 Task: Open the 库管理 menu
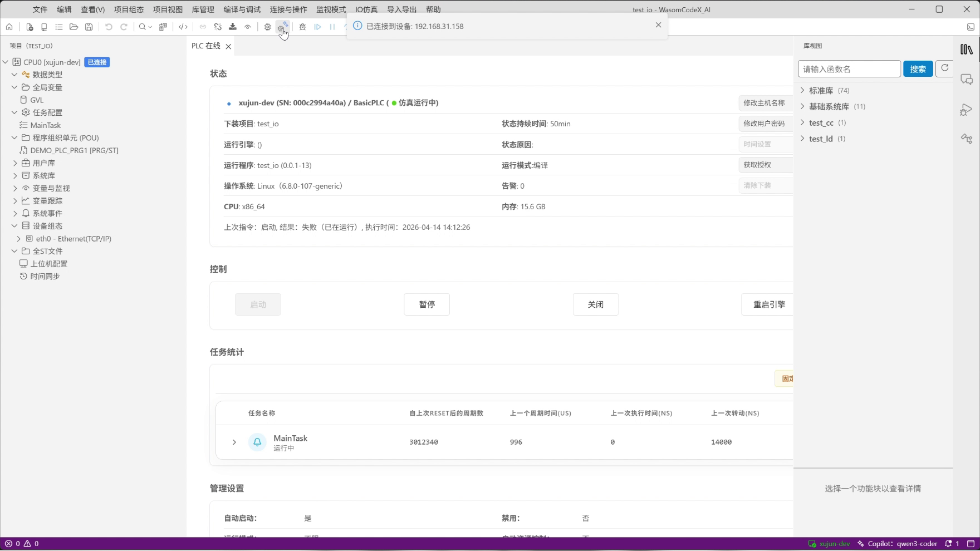(x=203, y=9)
